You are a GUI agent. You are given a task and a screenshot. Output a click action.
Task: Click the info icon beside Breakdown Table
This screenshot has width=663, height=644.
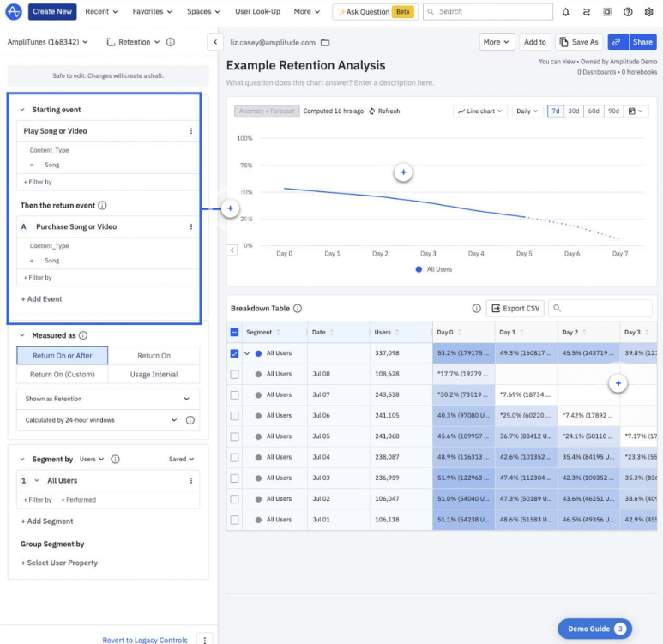pyautogui.click(x=298, y=308)
